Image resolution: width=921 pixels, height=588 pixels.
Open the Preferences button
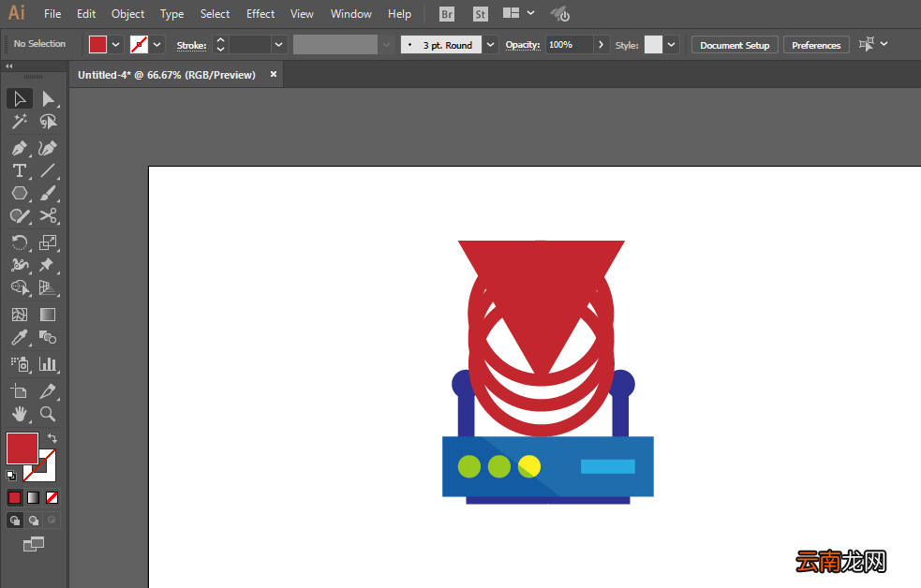[x=816, y=45]
